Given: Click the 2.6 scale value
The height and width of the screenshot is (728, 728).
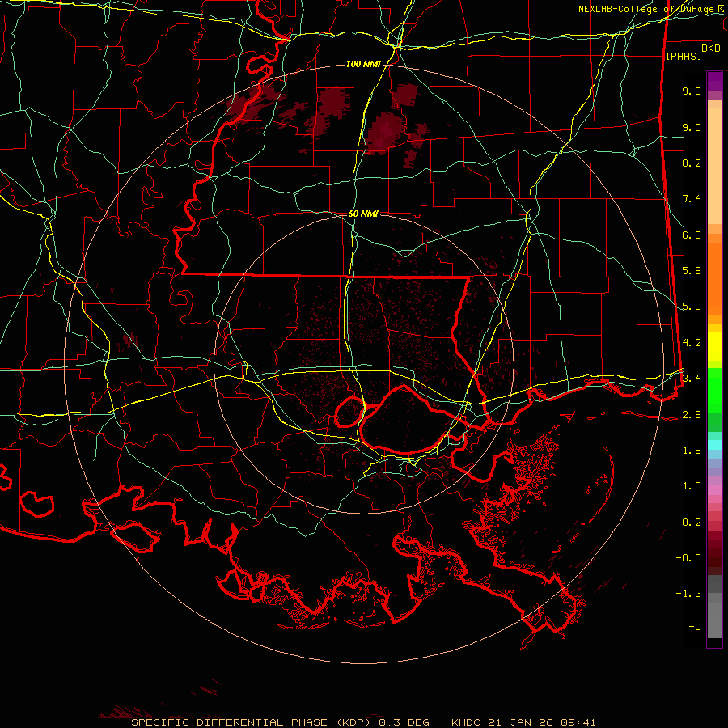Looking at the screenshot, I should tap(692, 415).
